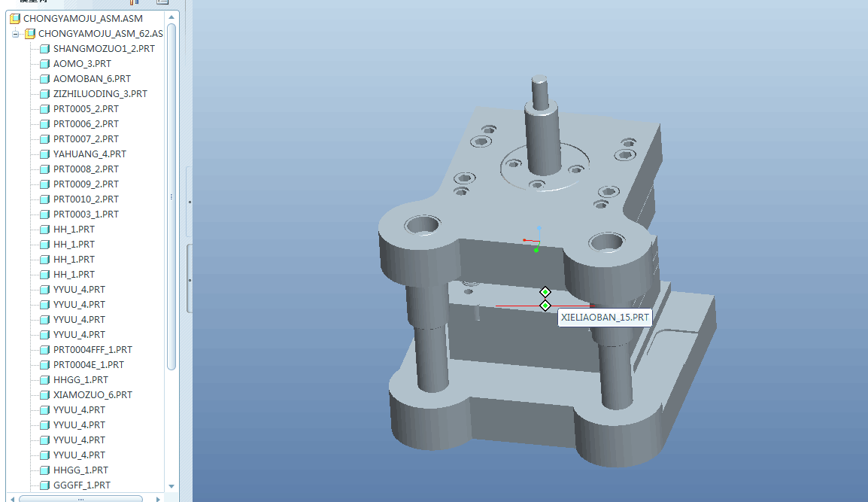Click the XIELIAOBAN_15.PRT tooltip label
Screen dimensions: 868x502
[x=605, y=318]
